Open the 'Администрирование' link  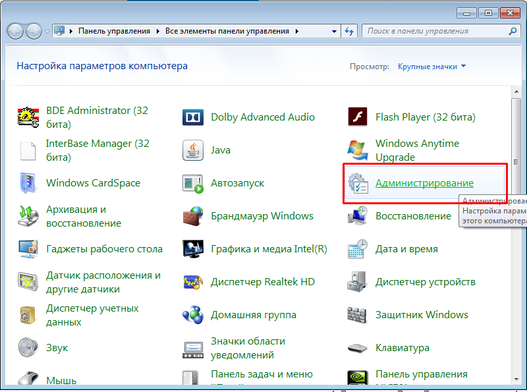(424, 183)
